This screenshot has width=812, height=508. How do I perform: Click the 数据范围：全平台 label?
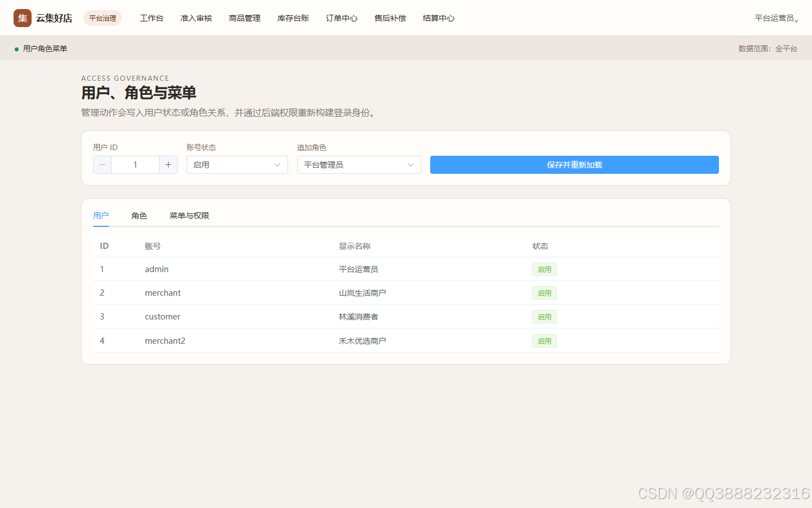pos(768,49)
